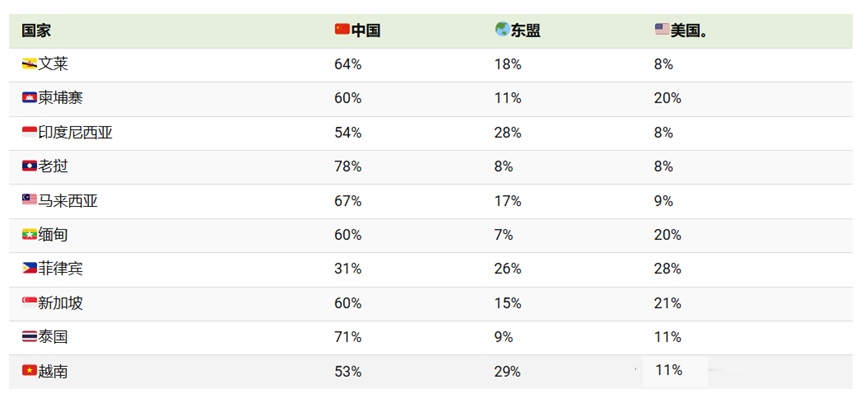Click the Myanmar flag beside 缅甸
865x403 pixels.
tap(29, 234)
